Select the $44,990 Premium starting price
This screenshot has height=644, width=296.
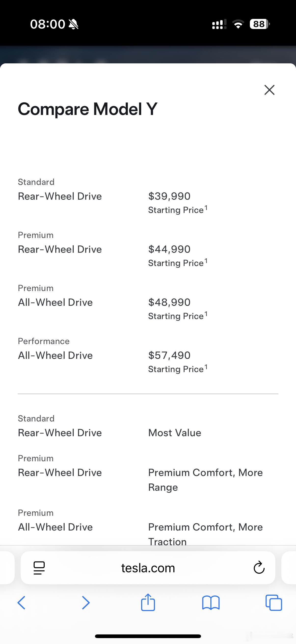pos(169,249)
